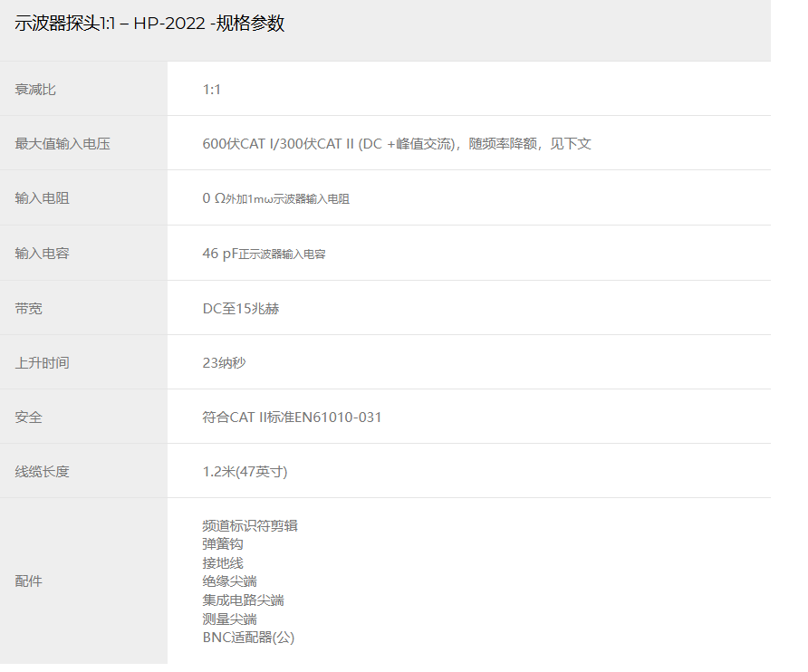Click the 0 Ω外加1mω示波器输入电阻 value
The height and width of the screenshot is (672, 808).
pyautogui.click(x=275, y=198)
